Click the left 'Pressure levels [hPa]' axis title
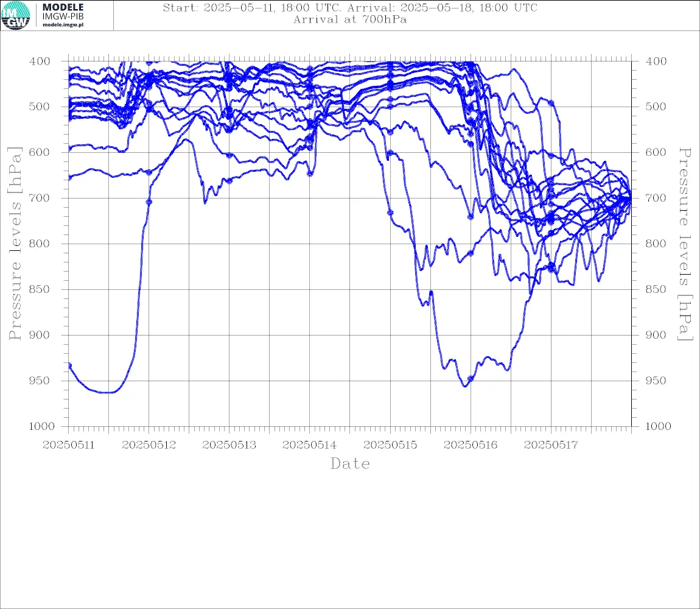 (15, 244)
